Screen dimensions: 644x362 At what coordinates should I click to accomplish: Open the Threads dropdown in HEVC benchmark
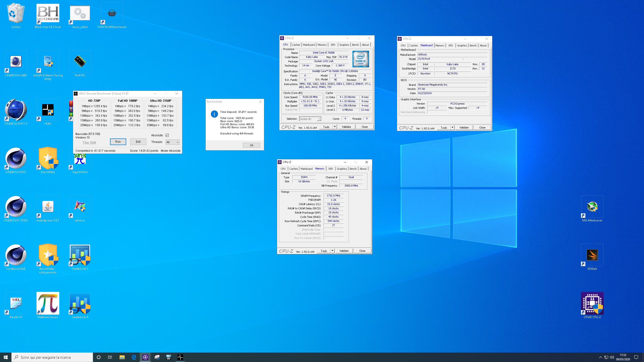click(x=172, y=142)
